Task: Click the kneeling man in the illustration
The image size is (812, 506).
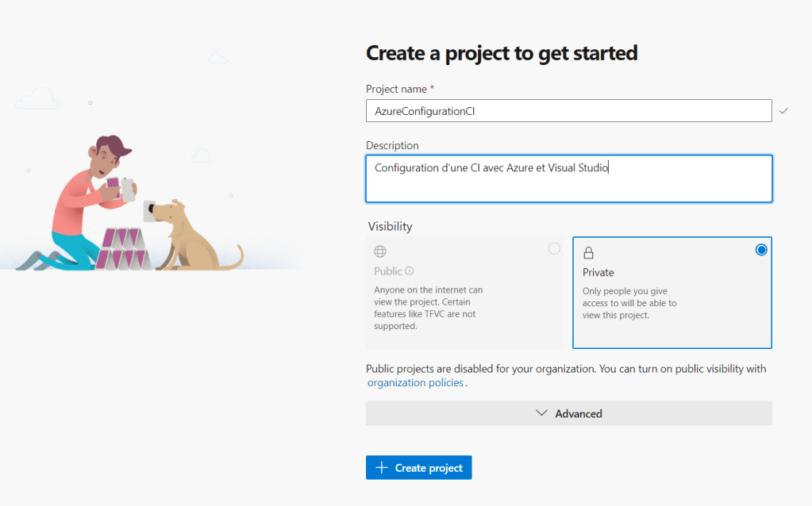Action: pyautogui.click(x=87, y=198)
